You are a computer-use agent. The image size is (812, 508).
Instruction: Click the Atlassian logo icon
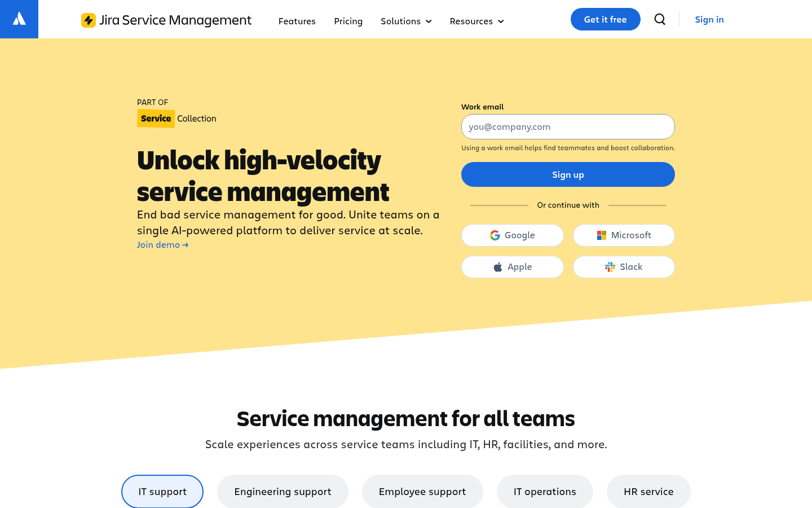click(x=19, y=19)
